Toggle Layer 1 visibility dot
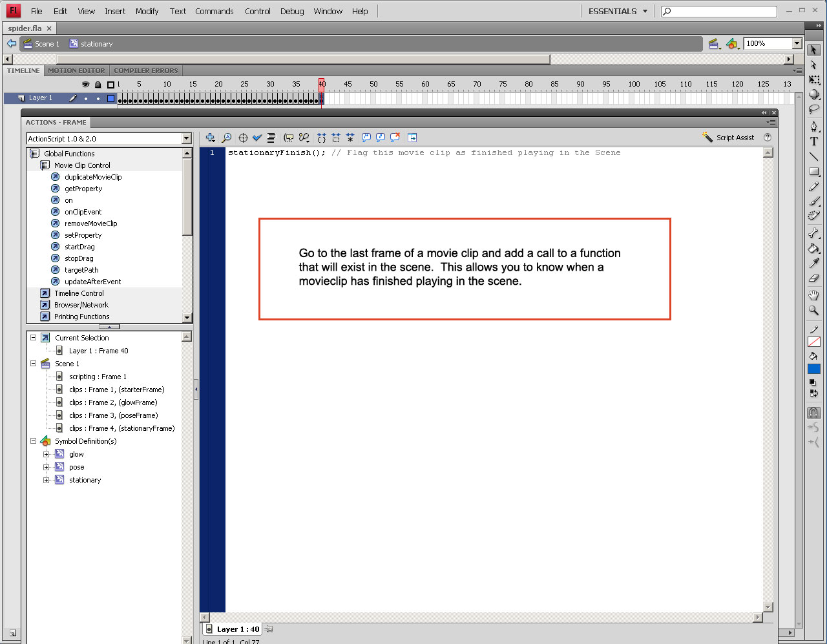Screen dimensions: 827x644 86,99
